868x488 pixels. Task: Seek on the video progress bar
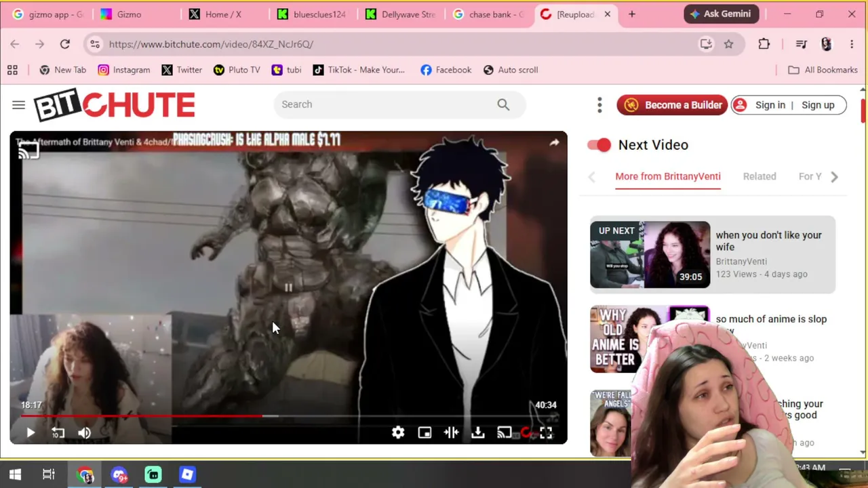(288, 415)
